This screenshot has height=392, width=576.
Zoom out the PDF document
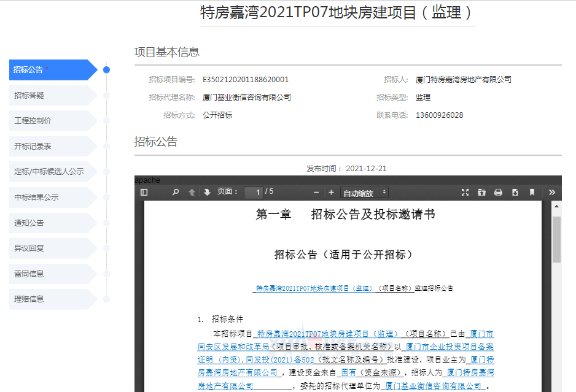tap(316, 193)
